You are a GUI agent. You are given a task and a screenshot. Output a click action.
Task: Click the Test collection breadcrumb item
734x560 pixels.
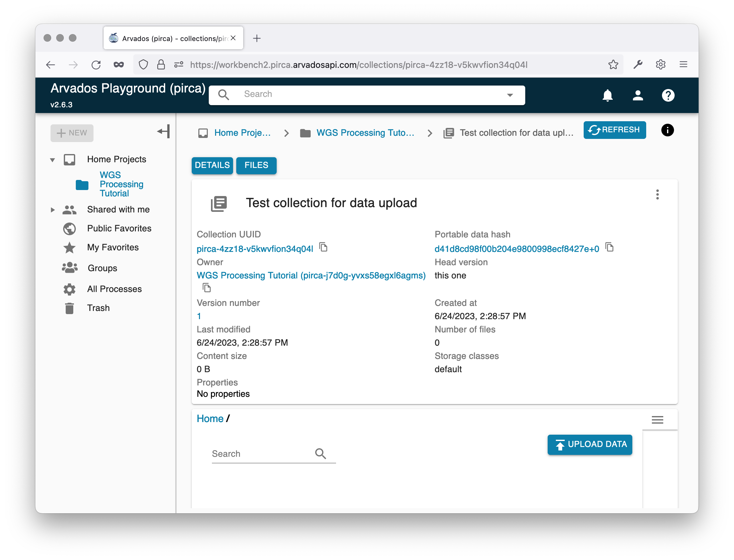click(516, 133)
